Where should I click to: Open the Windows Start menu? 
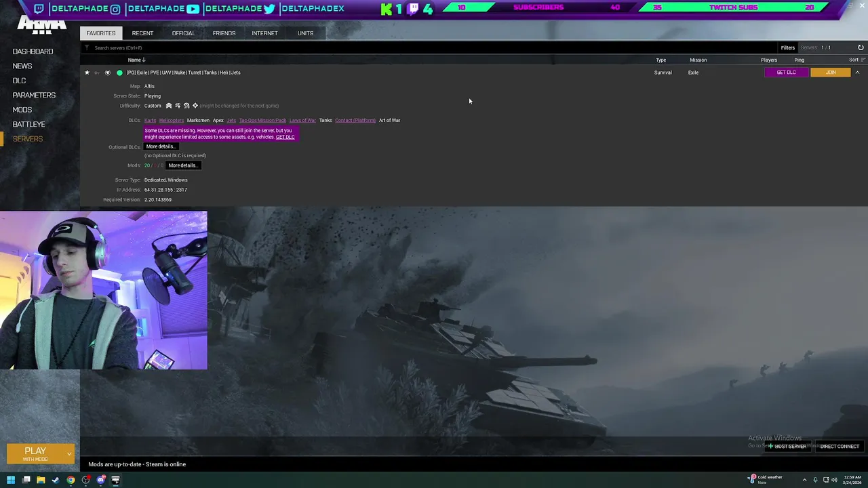coord(11,480)
